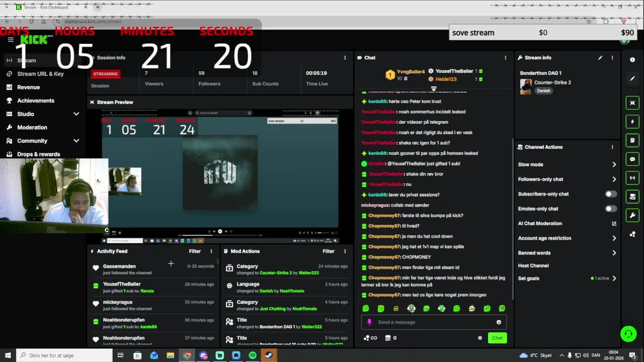Click Host Channel action

[x=533, y=265]
